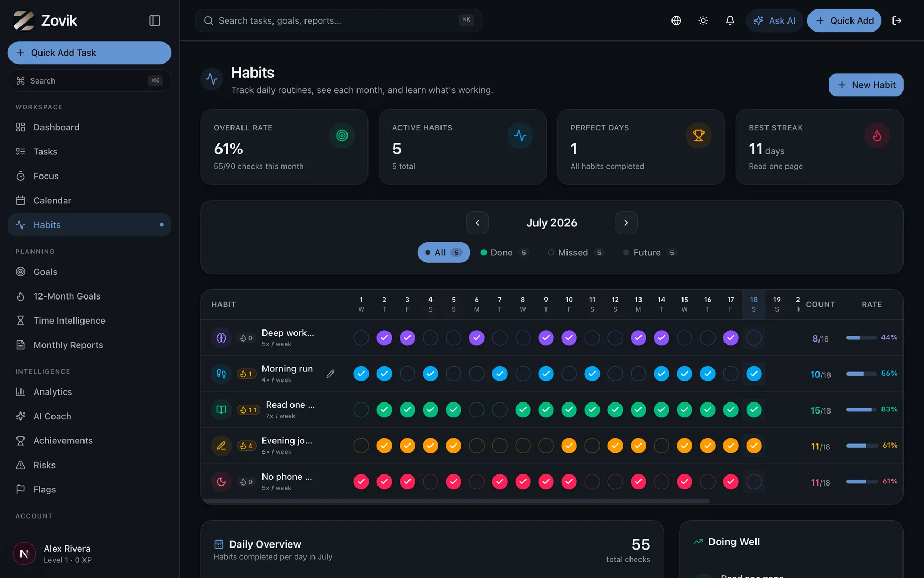Select the All filter tab
924x578 pixels.
pyautogui.click(x=444, y=253)
